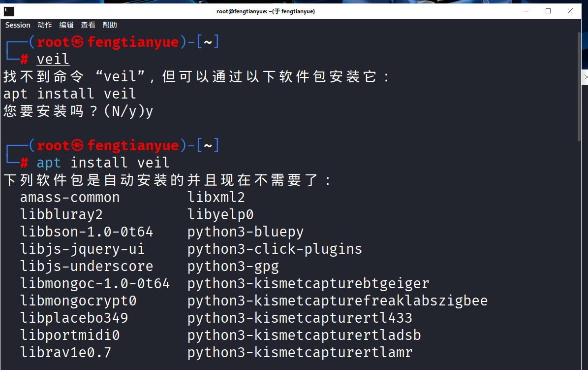
Task: Open the Session menu
Action: point(18,25)
